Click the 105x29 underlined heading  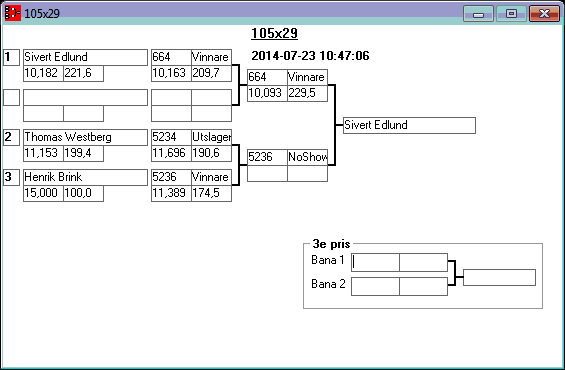coord(274,34)
